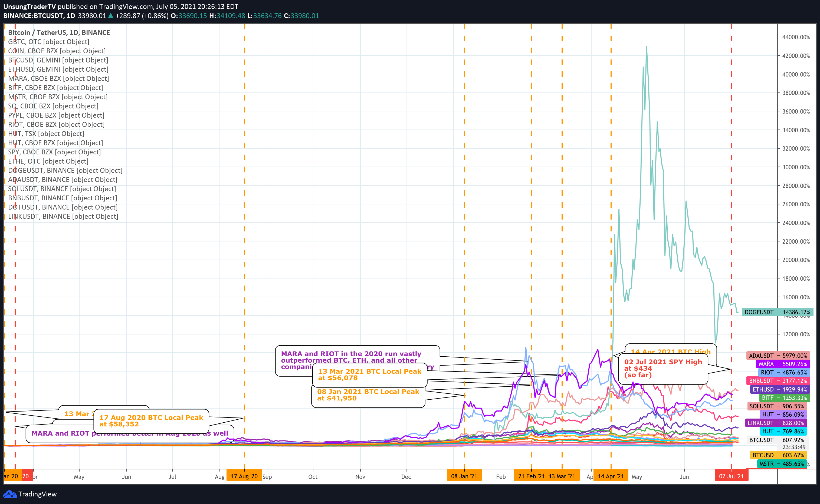Select the MARA and RIOT 2020 run callout
The width and height of the screenshot is (820, 504).
357,361
